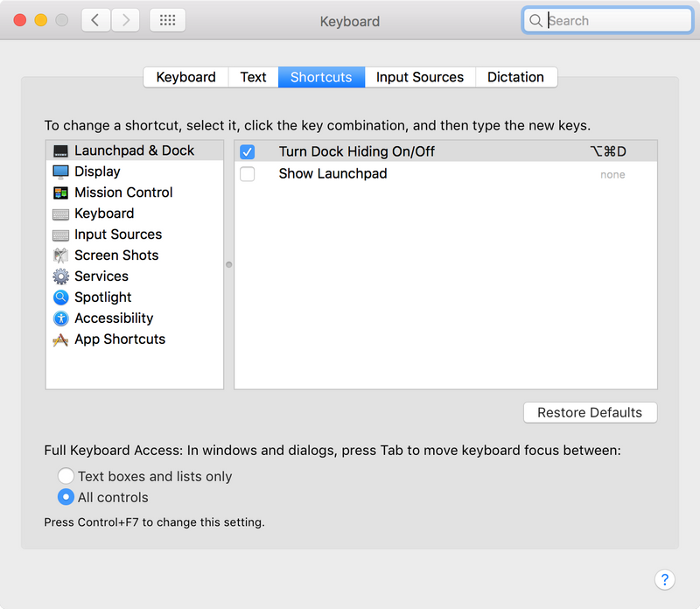Select Text boxes and lists only
700x609 pixels.
(66, 476)
